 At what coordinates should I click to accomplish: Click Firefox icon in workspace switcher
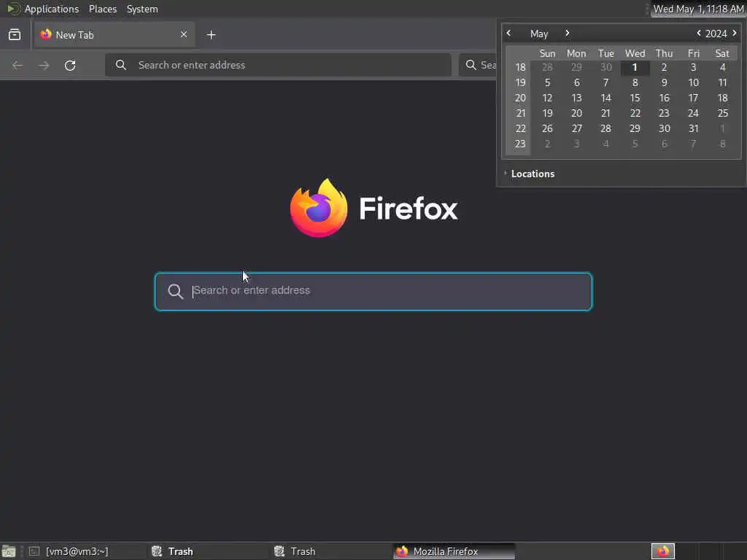pos(663,551)
